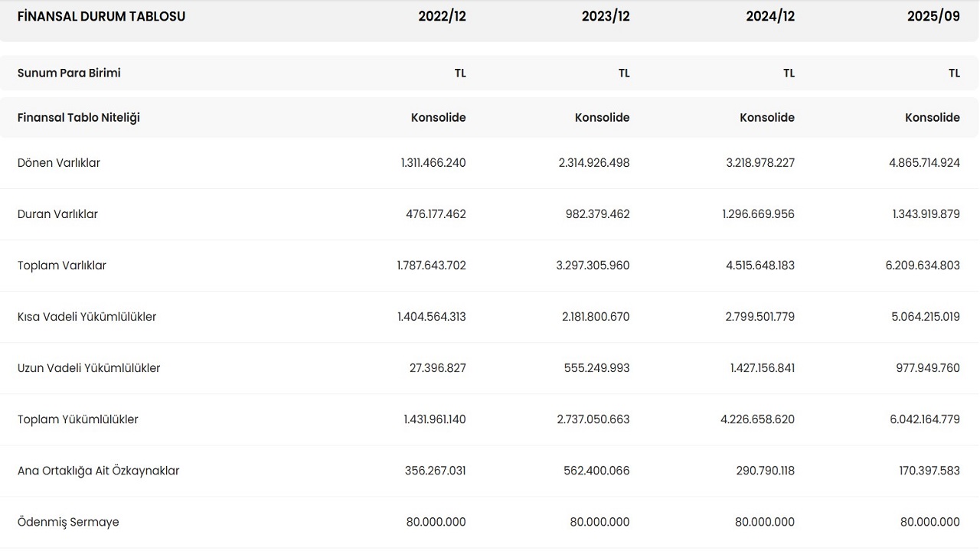Select the Dönen Varlıklar row label
This screenshot has height=551, width=980.
(59, 163)
